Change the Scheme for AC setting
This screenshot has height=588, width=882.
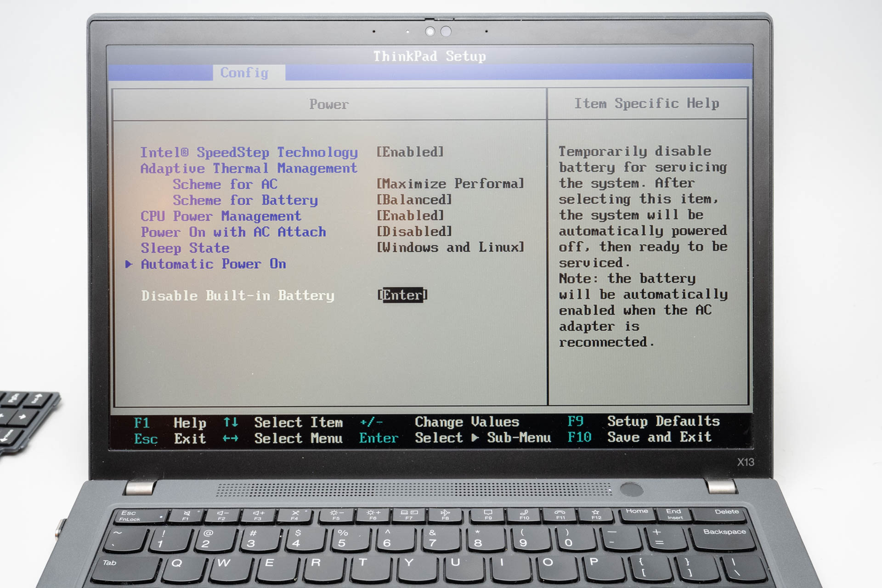pyautogui.click(x=449, y=183)
